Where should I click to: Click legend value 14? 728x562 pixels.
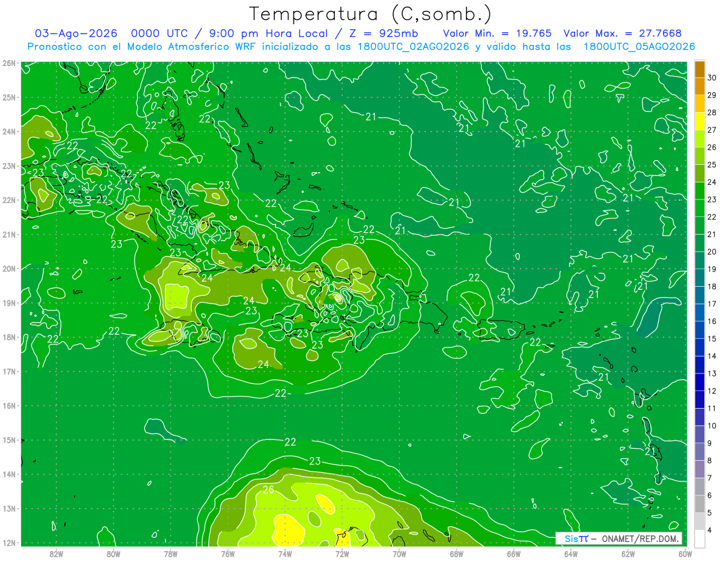tap(712, 356)
